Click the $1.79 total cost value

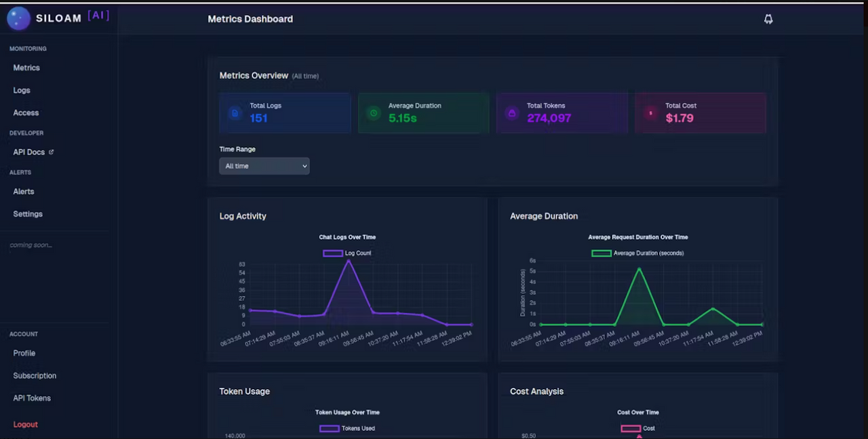point(679,118)
